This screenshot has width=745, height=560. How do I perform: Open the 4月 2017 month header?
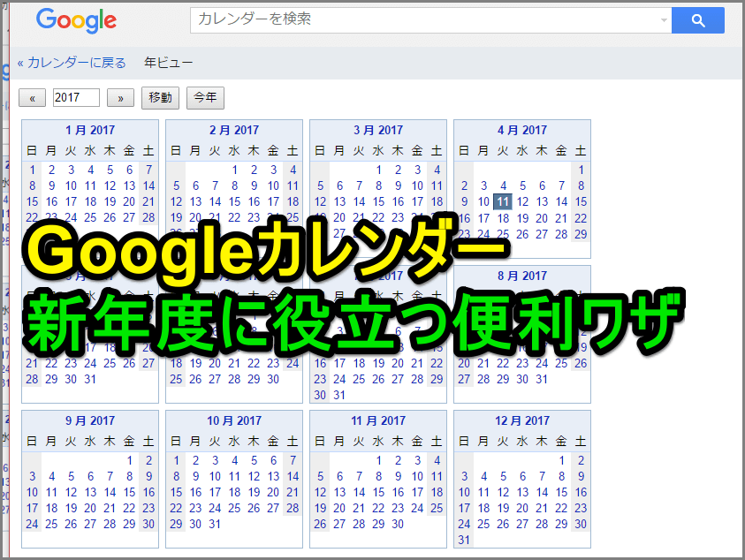pyautogui.click(x=522, y=130)
